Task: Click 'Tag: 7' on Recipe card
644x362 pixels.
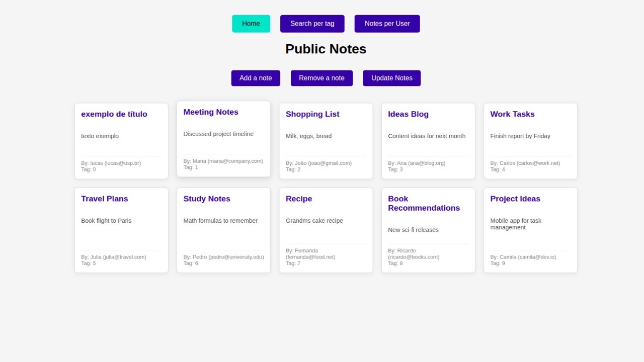Action: tap(293, 263)
